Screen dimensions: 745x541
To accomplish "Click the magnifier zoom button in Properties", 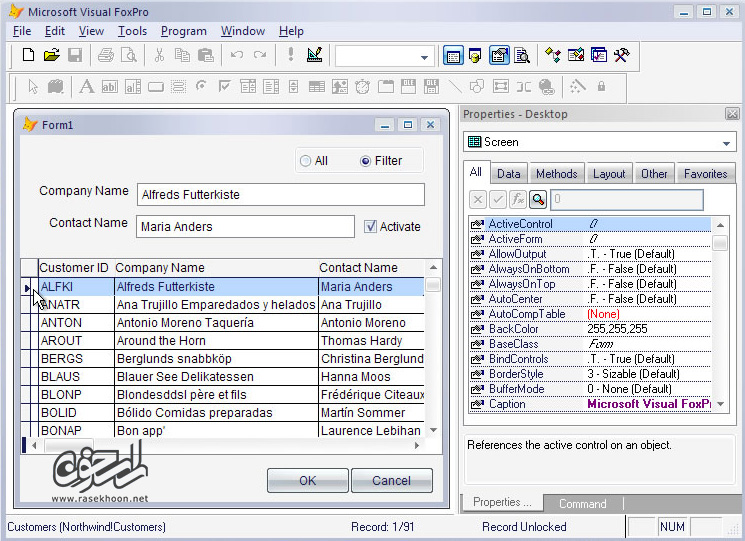I will [x=538, y=199].
